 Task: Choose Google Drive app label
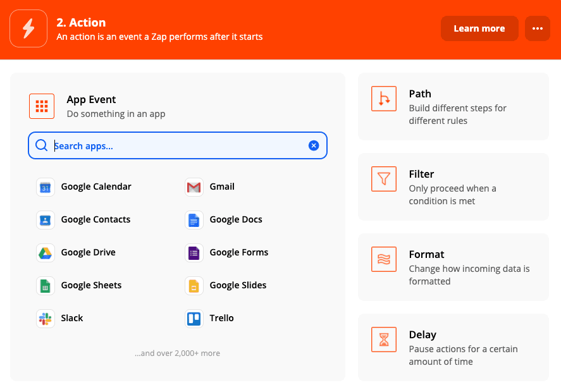pyautogui.click(x=88, y=252)
